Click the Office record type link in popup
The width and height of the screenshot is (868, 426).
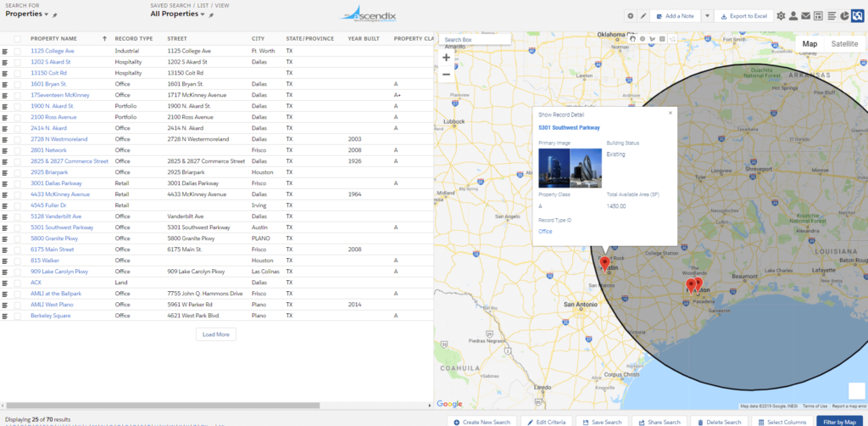click(x=545, y=232)
